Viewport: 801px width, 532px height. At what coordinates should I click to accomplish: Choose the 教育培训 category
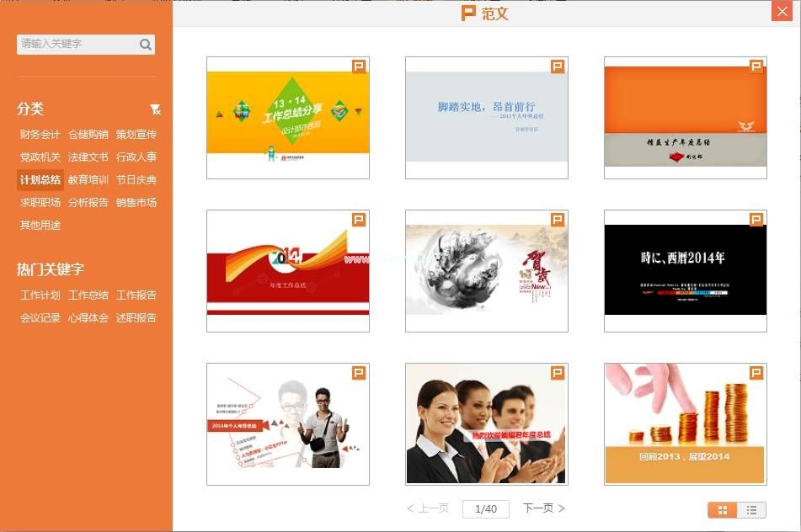pyautogui.click(x=88, y=179)
